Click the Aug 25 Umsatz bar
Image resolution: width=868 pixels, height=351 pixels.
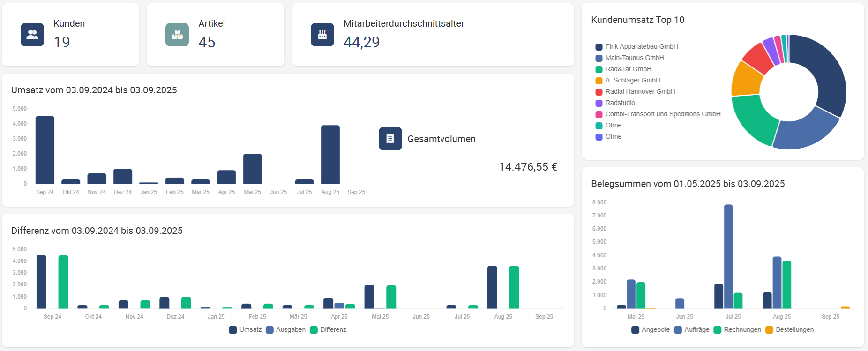[x=330, y=155]
